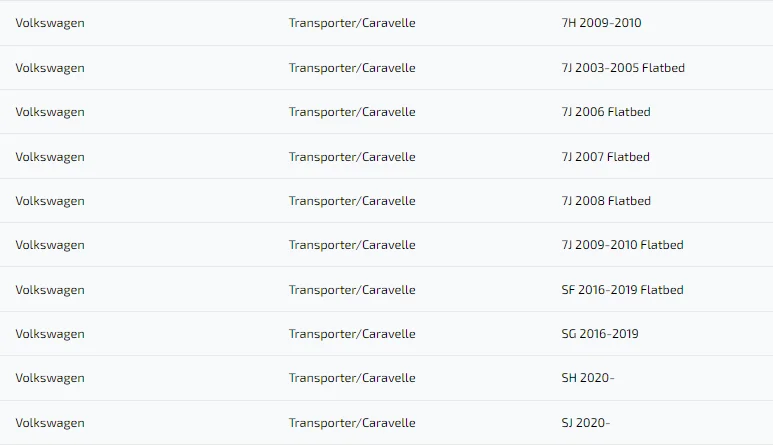
Task: Click Transporter/Caravelle in the 7J 2007 Flatbed row
Action: click(352, 157)
